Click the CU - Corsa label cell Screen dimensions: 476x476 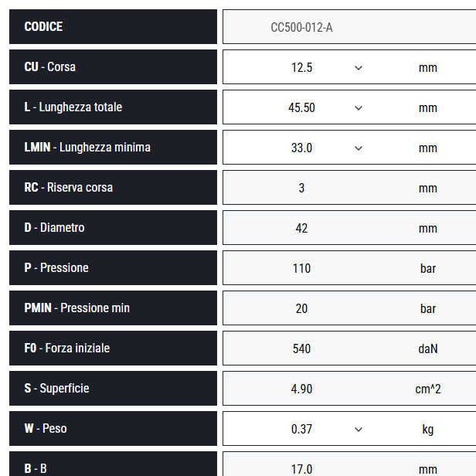point(113,66)
